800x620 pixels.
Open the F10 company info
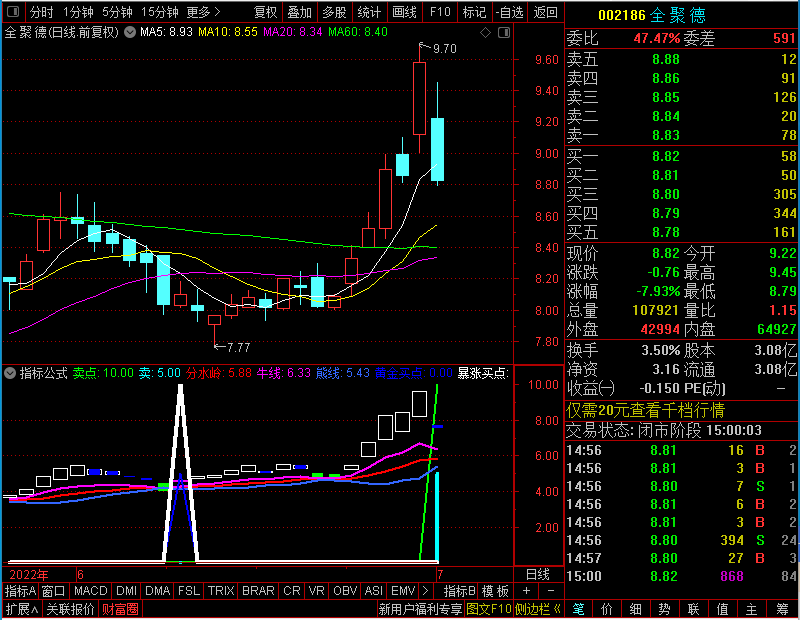(440, 12)
